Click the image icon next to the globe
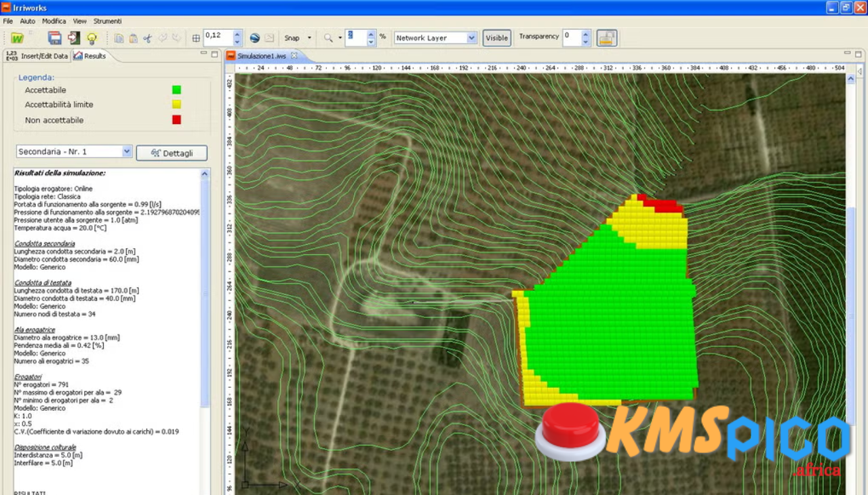This screenshot has height=495, width=868. click(269, 38)
